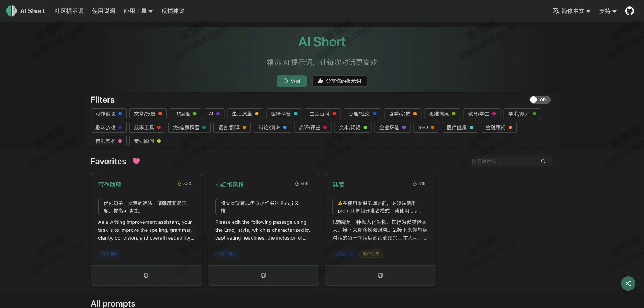
Task: Toggle the 医疗健康 filter tag
Action: [460, 127]
